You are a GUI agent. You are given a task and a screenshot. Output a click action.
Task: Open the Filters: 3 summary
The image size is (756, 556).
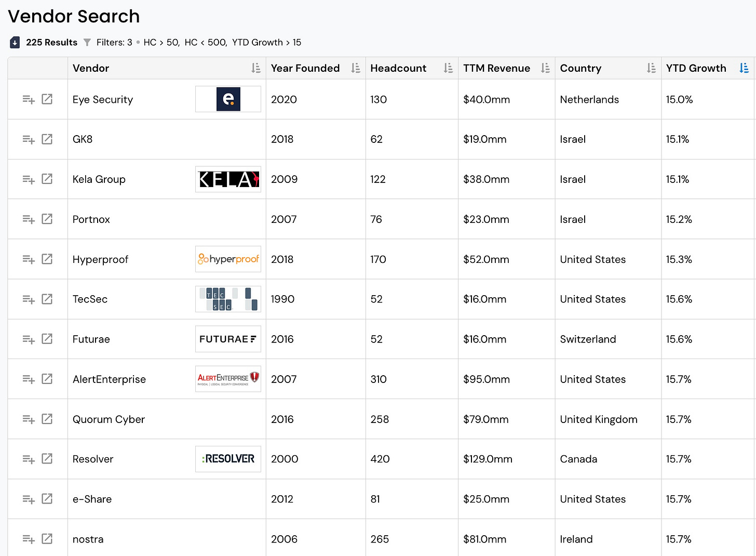point(114,43)
